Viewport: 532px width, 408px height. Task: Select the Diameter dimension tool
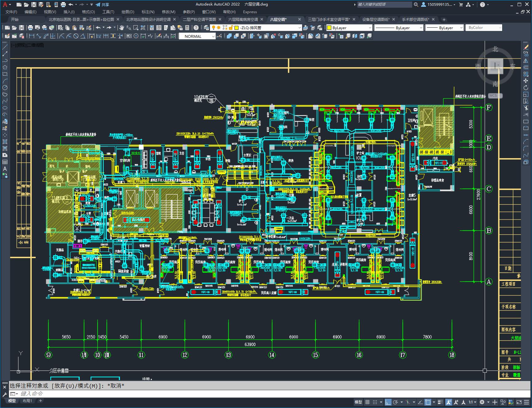(x=76, y=36)
